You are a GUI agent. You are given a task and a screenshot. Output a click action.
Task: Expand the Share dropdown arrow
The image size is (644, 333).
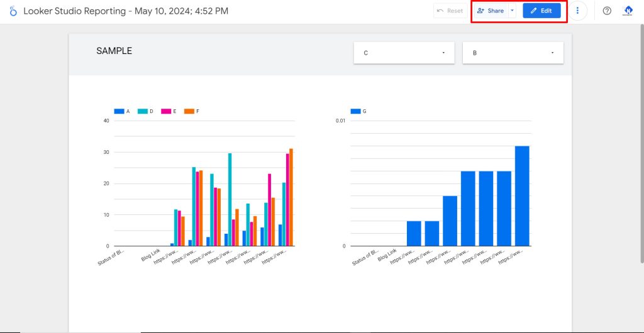point(512,11)
